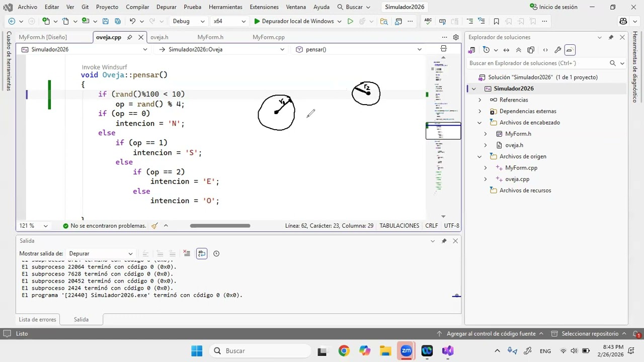
Task: Open the Archivo menu
Action: coord(27,7)
